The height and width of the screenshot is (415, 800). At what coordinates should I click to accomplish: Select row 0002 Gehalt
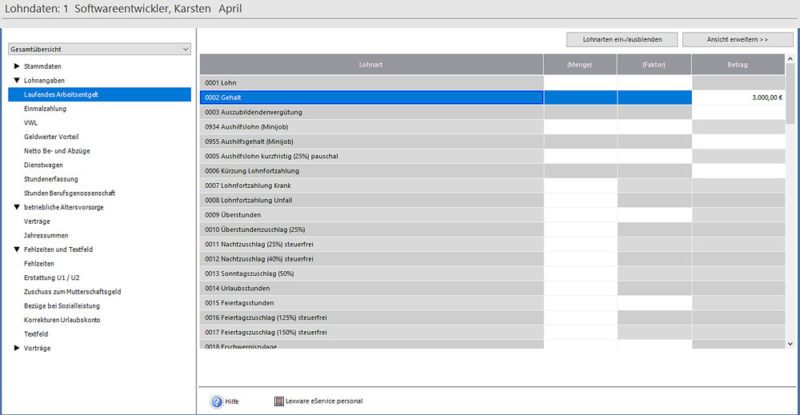(x=371, y=97)
